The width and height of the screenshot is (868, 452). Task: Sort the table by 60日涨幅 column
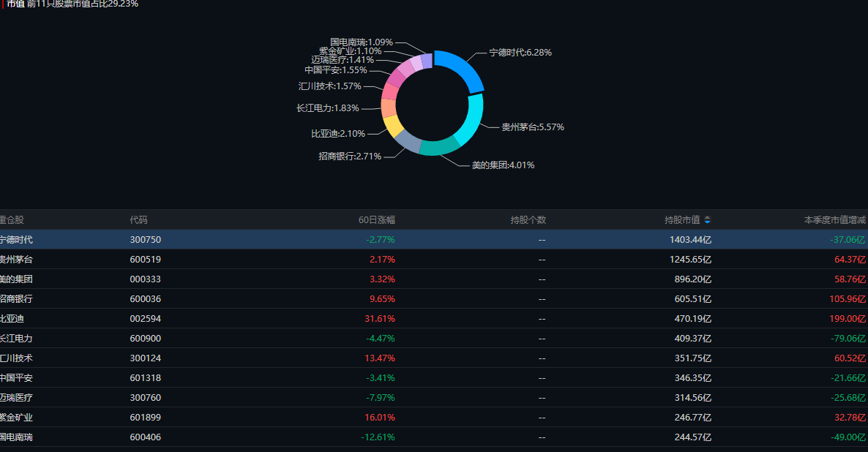click(376, 220)
